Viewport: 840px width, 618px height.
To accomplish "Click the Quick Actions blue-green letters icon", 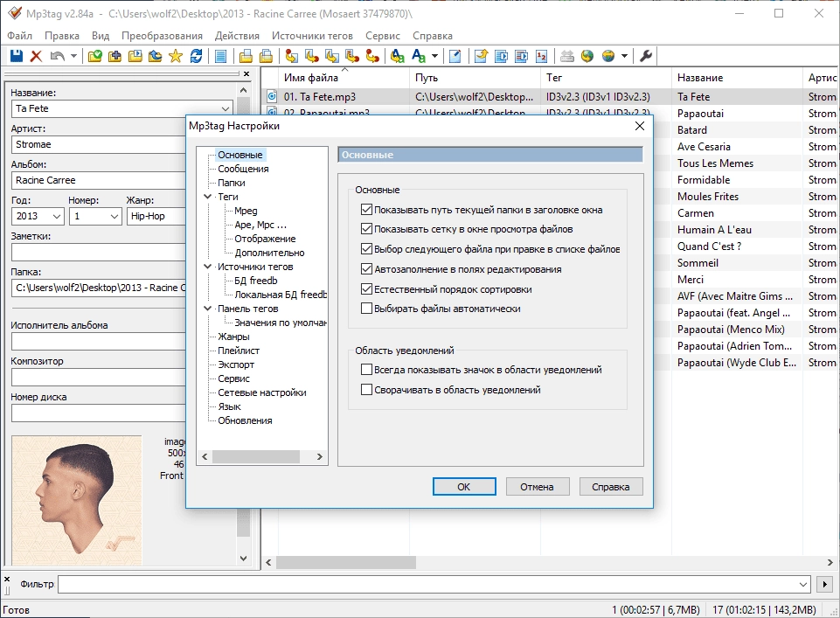I will point(419,56).
